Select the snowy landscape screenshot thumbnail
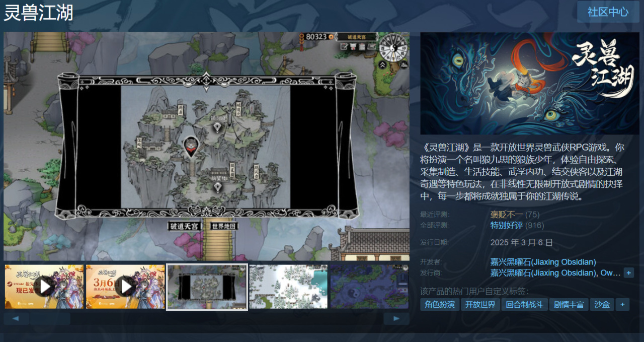The height and width of the screenshot is (342, 644). pos(288,287)
